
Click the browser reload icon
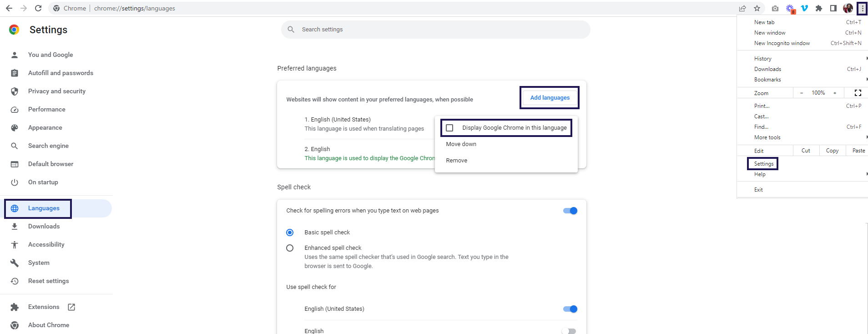(x=38, y=8)
